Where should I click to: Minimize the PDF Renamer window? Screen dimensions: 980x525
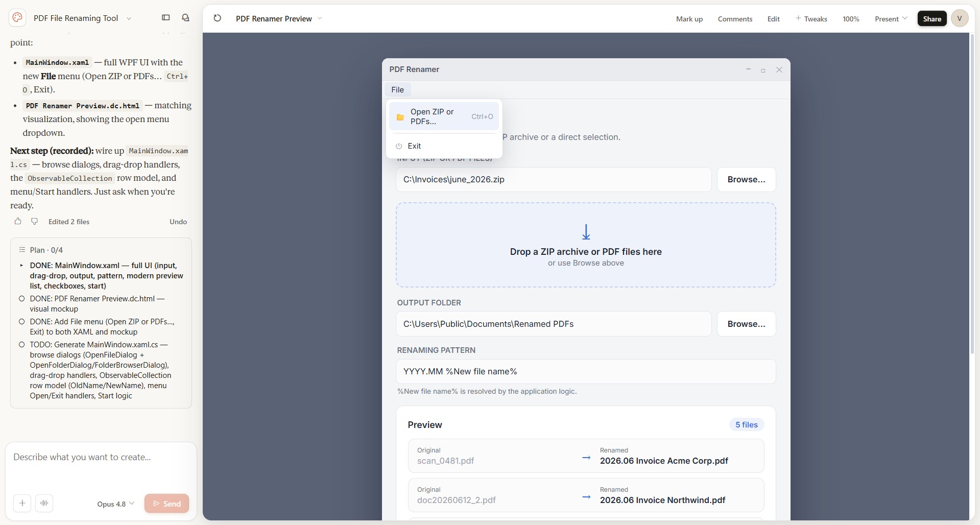(x=748, y=69)
